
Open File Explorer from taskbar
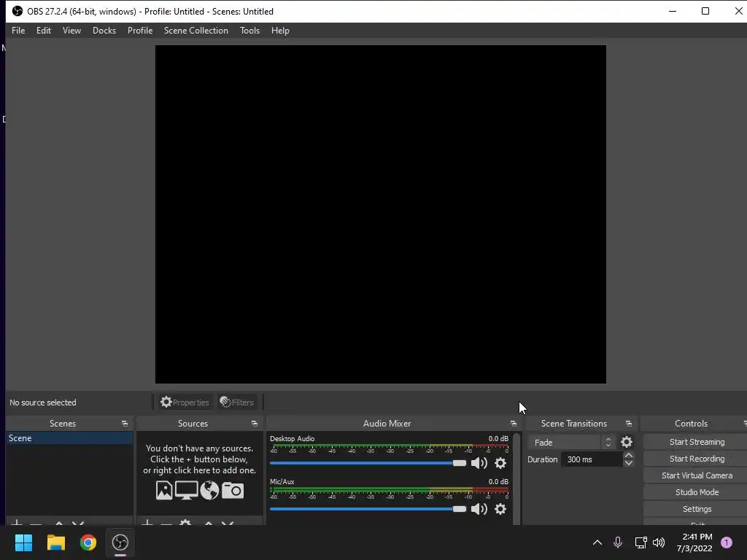(x=55, y=542)
